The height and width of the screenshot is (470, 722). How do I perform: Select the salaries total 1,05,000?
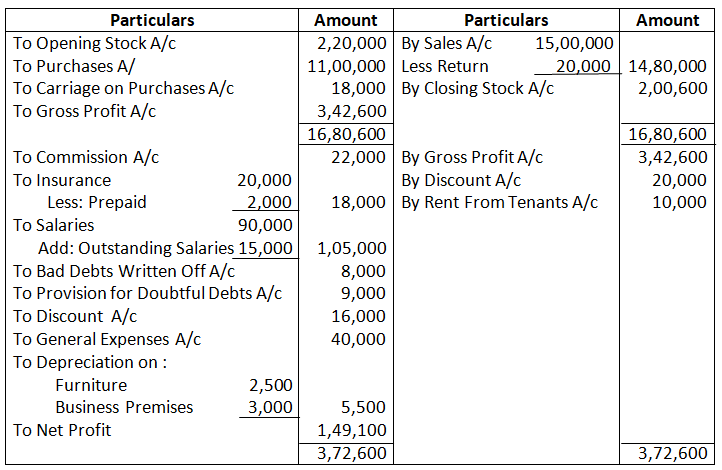[350, 248]
